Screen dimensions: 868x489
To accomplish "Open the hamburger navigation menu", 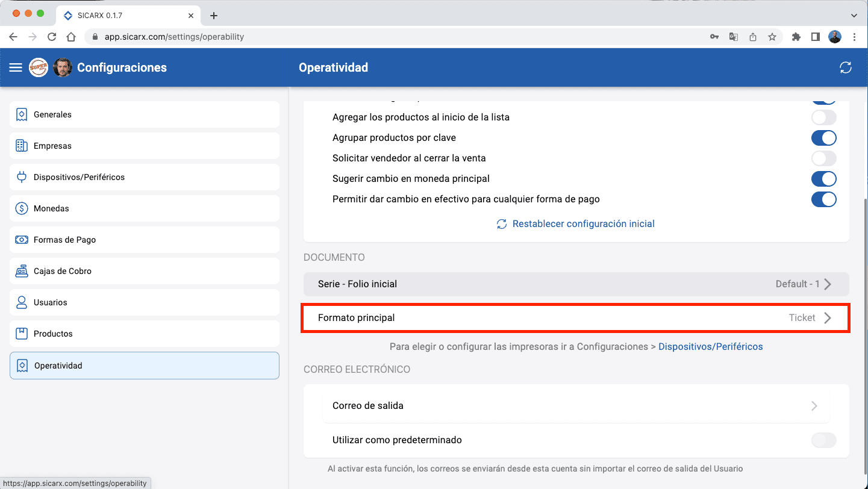I will (16, 67).
